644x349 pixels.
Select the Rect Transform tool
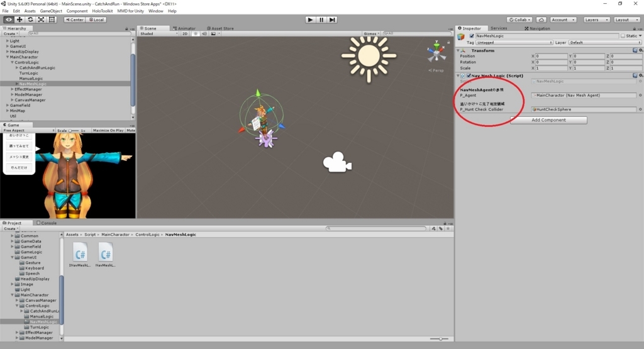[x=52, y=19]
